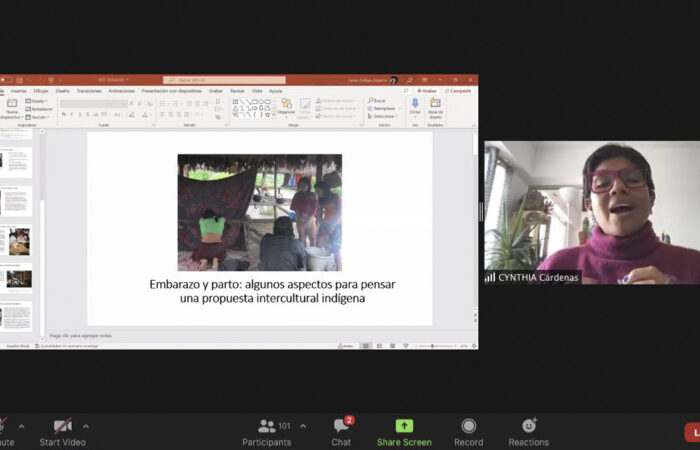Open the Sección dropdown in PowerPoint ribbon
This screenshot has width=700, height=450.
click(38, 117)
